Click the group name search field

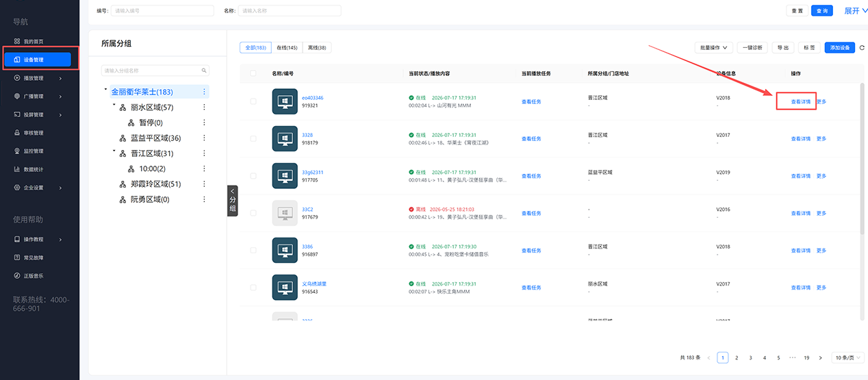155,71
